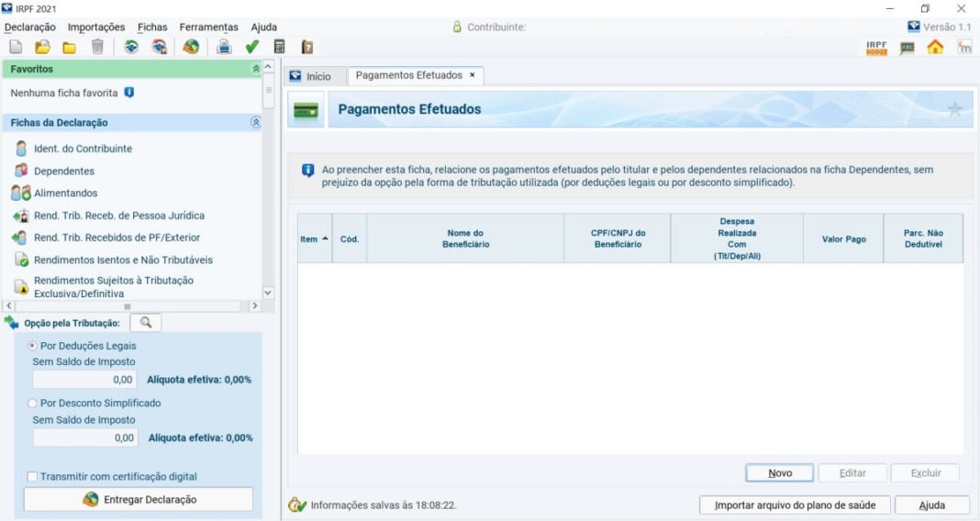980x521 pixels.
Task: Sort table by Item column header
Action: [x=315, y=238]
